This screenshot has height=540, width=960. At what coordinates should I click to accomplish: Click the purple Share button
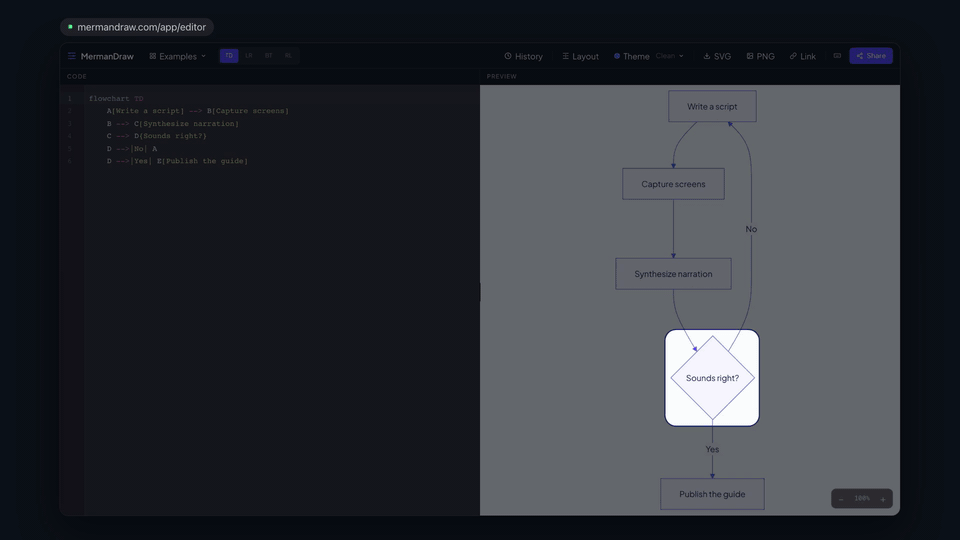click(x=871, y=56)
